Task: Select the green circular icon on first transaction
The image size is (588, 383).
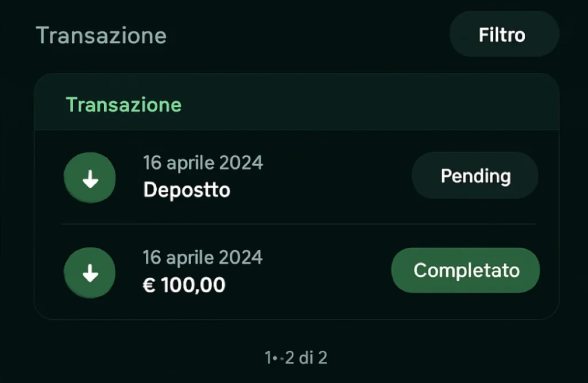Action: 90,177
